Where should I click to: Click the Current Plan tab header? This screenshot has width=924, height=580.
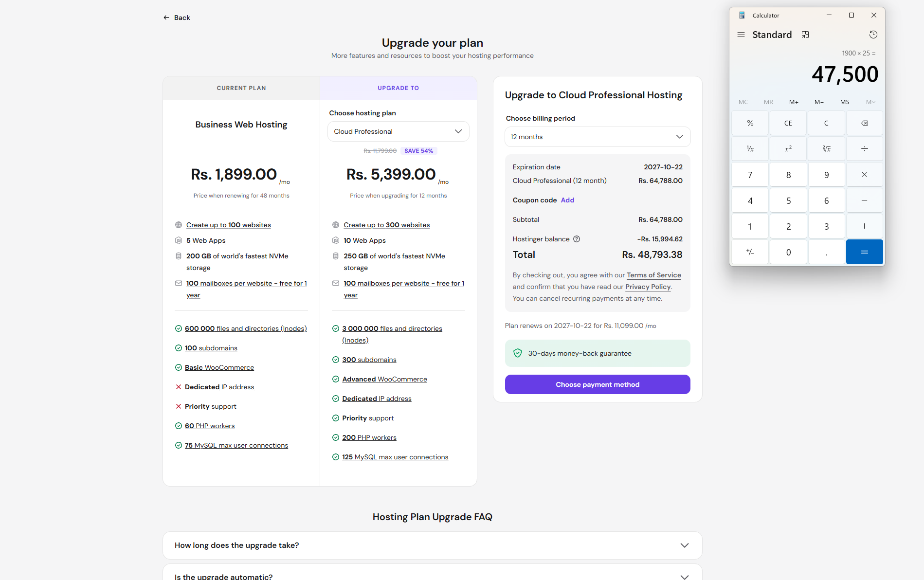[x=241, y=88]
